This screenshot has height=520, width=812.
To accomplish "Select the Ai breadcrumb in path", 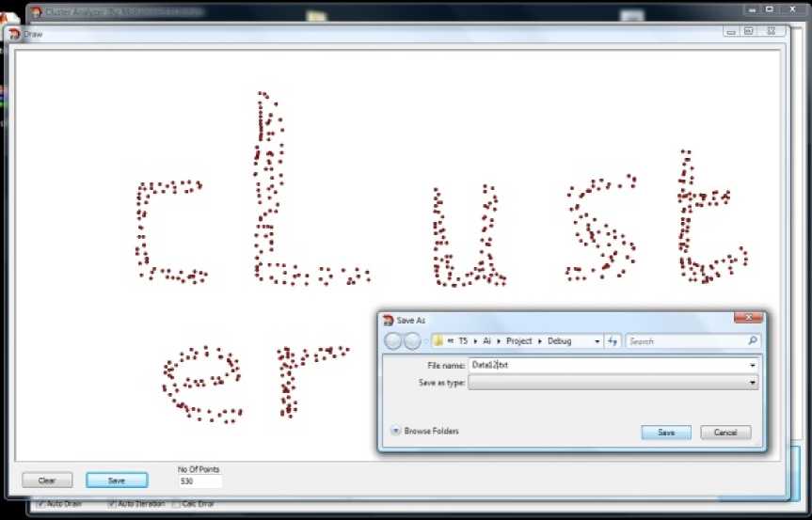I will coord(486,341).
